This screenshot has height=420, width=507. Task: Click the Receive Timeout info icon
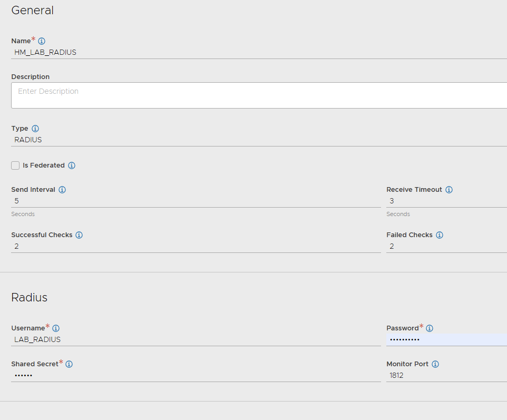coord(448,190)
